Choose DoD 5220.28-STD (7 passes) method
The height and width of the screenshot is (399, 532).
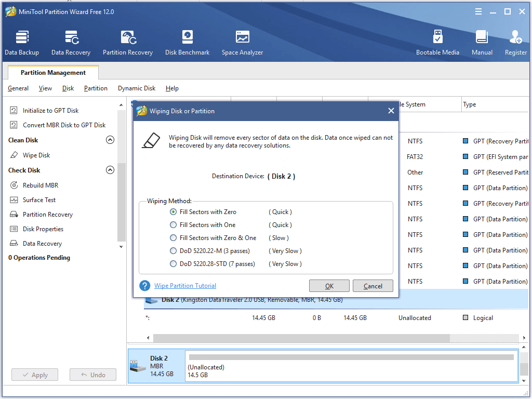[x=173, y=264]
